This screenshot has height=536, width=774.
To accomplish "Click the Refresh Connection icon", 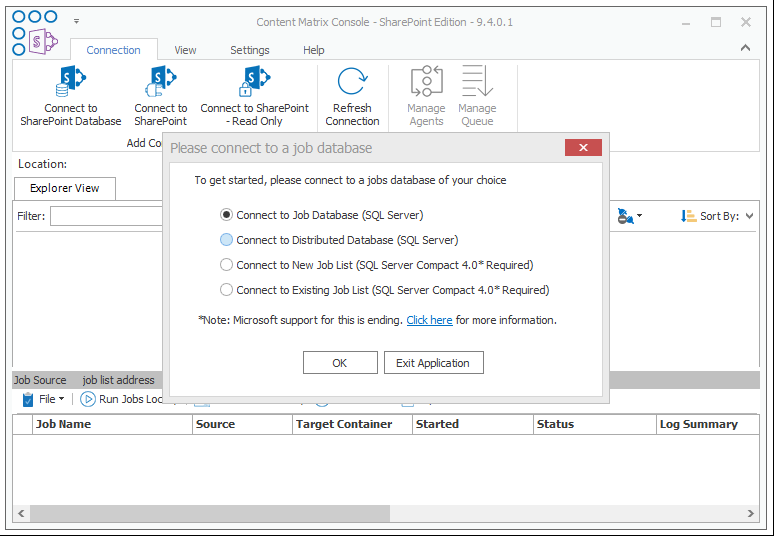I will [352, 81].
